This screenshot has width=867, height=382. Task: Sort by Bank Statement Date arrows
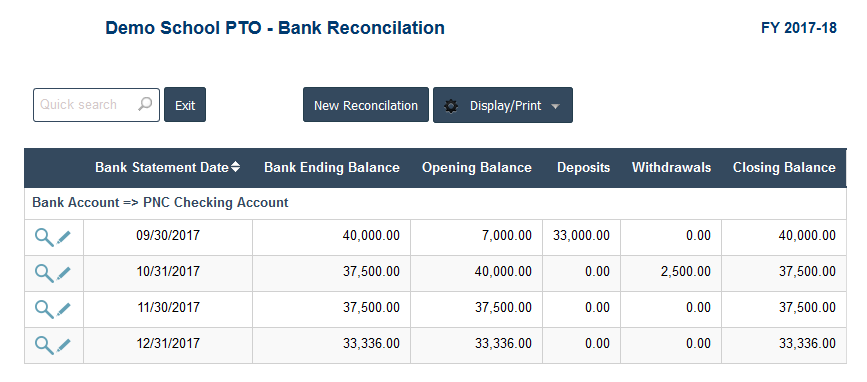(x=236, y=167)
